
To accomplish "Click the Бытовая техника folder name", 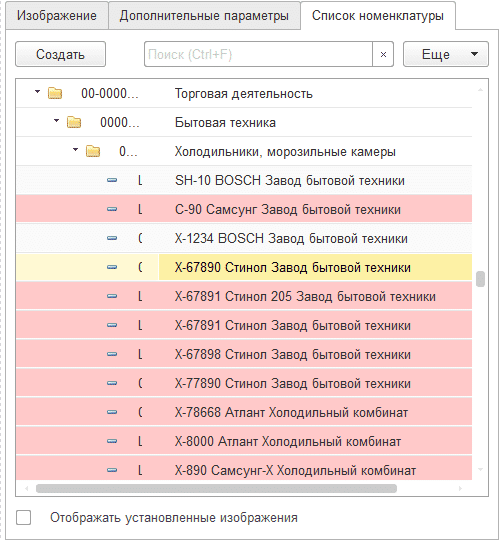I will tap(225, 123).
